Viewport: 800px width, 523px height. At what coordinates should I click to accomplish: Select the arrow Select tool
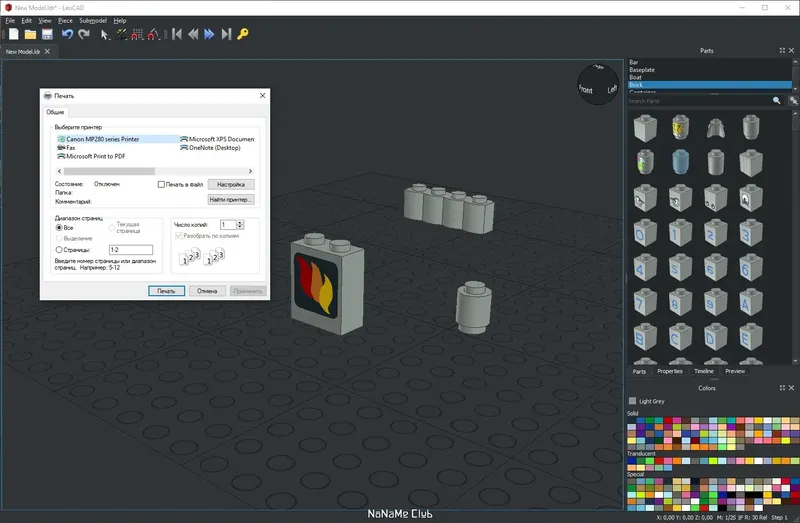click(x=105, y=34)
